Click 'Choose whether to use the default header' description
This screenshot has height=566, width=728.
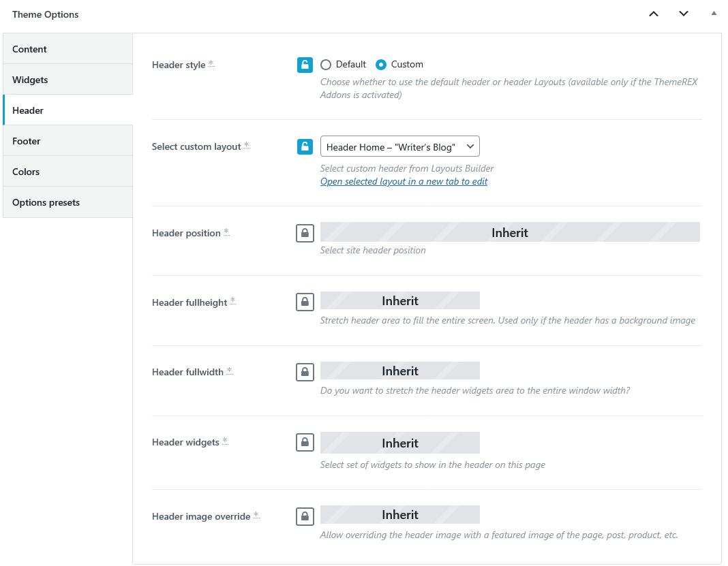(509, 88)
